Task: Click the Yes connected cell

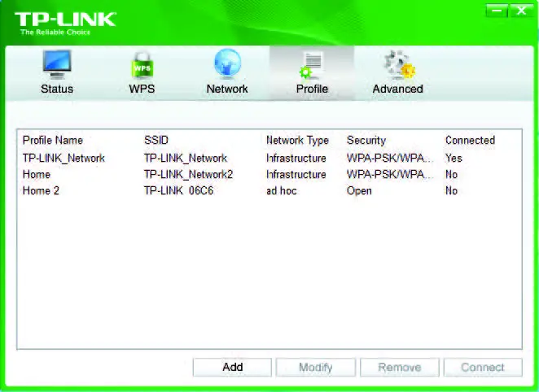Action: pyautogui.click(x=454, y=158)
